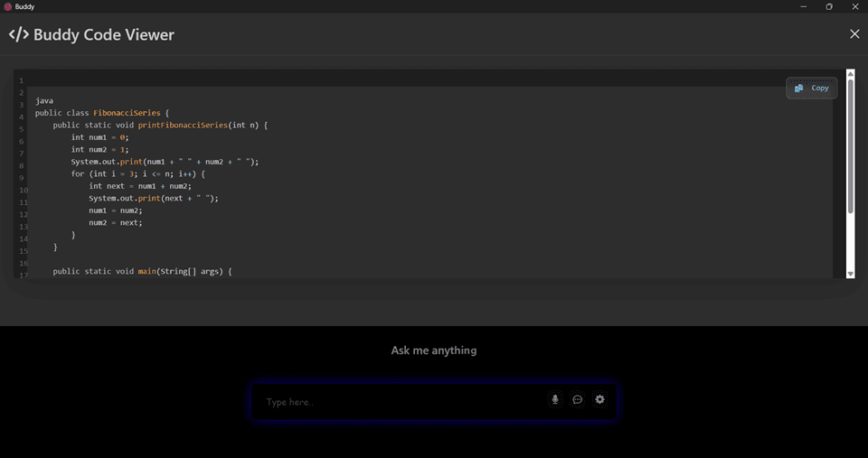
Task: Click the 'public class FibonacciSeries {' line
Action: click(102, 113)
